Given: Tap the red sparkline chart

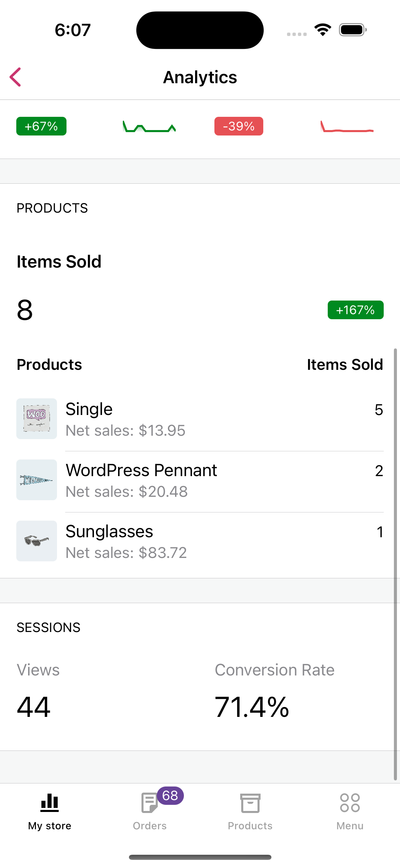Looking at the screenshot, I should click(347, 127).
